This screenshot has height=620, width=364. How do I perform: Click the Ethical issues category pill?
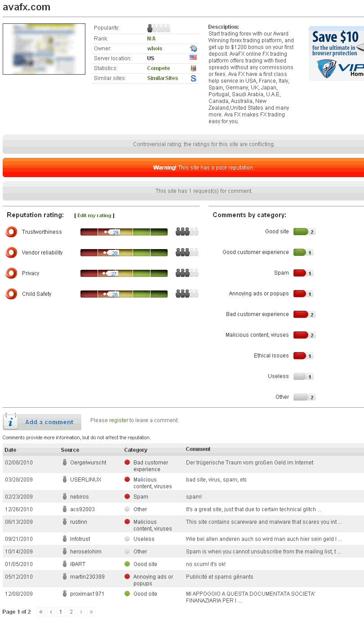click(x=303, y=356)
